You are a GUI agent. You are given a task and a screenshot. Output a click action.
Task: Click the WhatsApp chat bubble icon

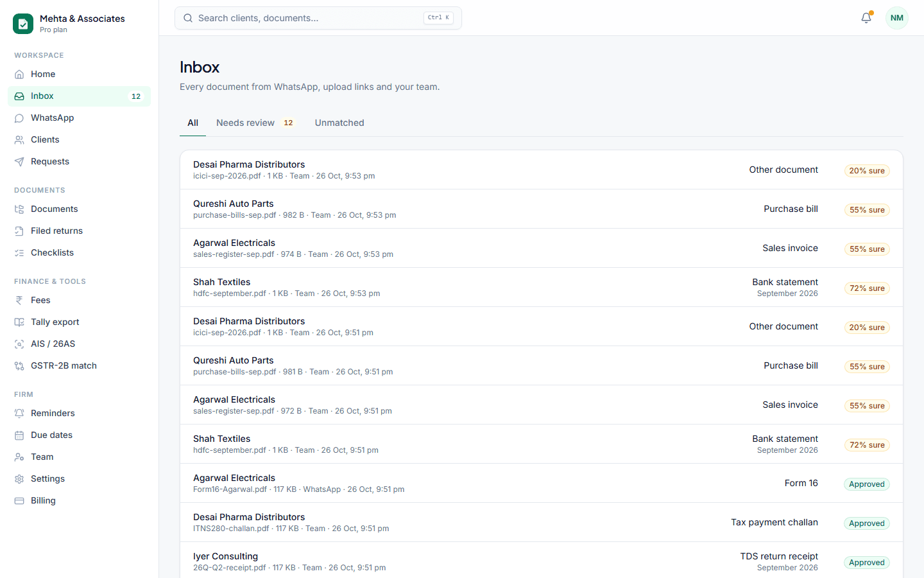pyautogui.click(x=19, y=118)
